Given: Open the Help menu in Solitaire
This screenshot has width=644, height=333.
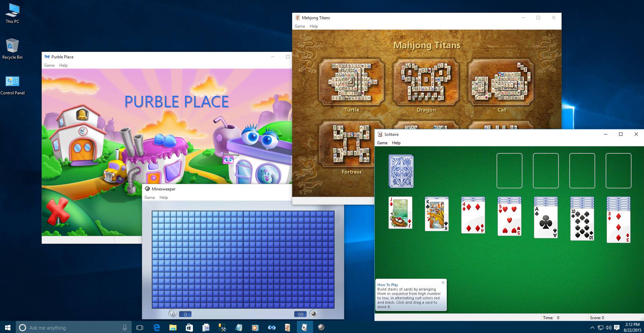Looking at the screenshot, I should coord(396,143).
